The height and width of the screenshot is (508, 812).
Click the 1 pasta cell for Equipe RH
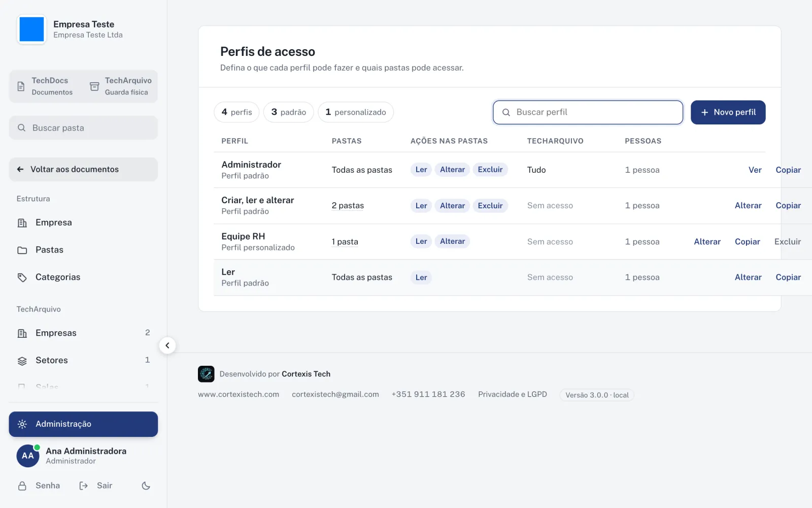tap(345, 242)
